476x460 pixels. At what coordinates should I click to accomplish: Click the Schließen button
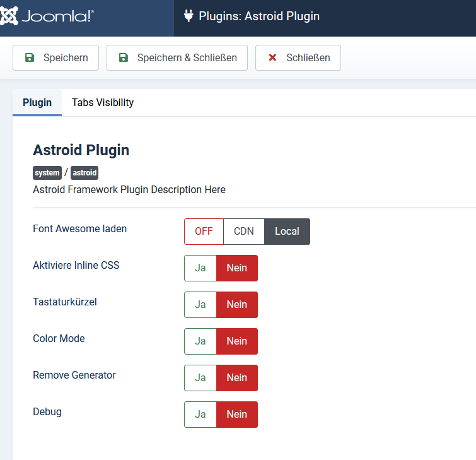click(x=298, y=57)
